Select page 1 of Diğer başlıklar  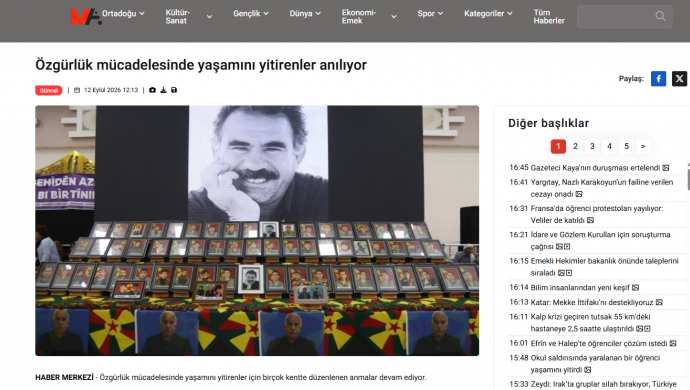pos(558,146)
